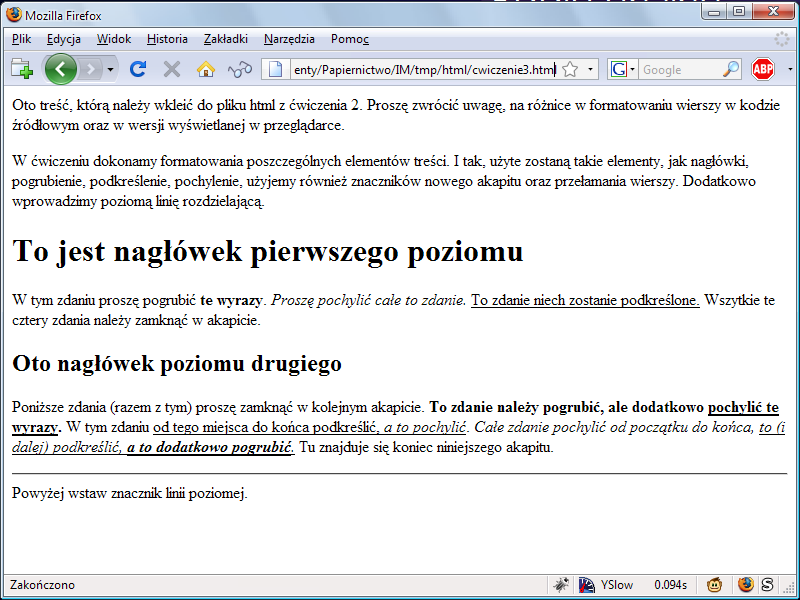The image size is (800, 600).
Task: Open the address bar history dropdown
Action: (590, 69)
